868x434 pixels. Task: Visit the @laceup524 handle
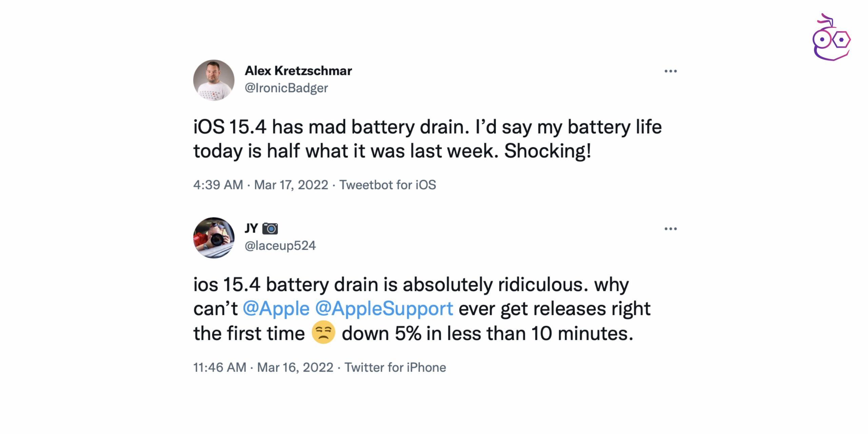point(280,245)
